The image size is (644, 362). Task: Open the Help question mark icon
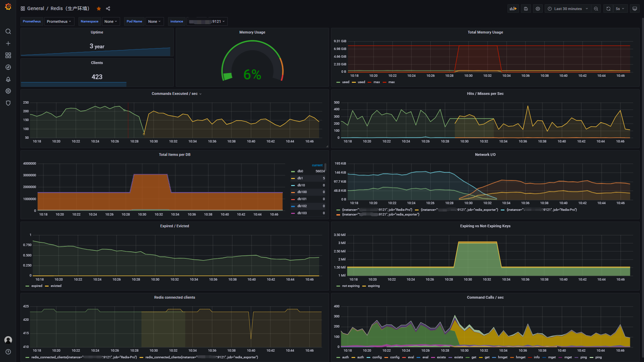8,352
